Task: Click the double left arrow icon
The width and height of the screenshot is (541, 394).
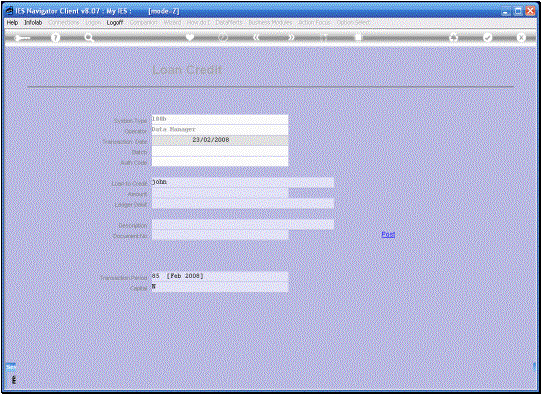Action: [256, 37]
